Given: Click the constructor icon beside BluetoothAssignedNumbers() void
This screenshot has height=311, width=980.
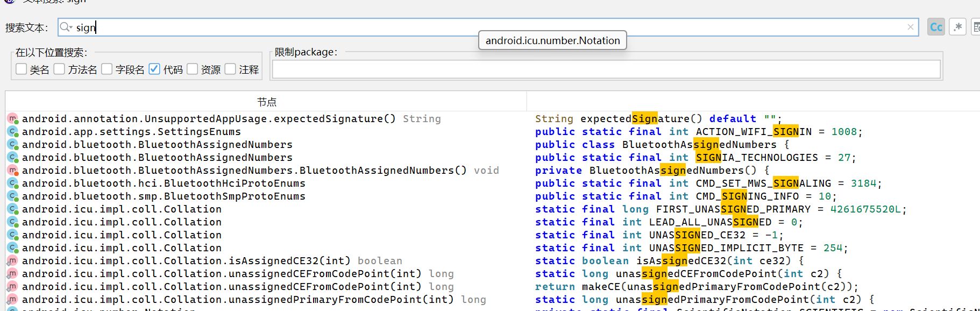Looking at the screenshot, I should (x=12, y=171).
